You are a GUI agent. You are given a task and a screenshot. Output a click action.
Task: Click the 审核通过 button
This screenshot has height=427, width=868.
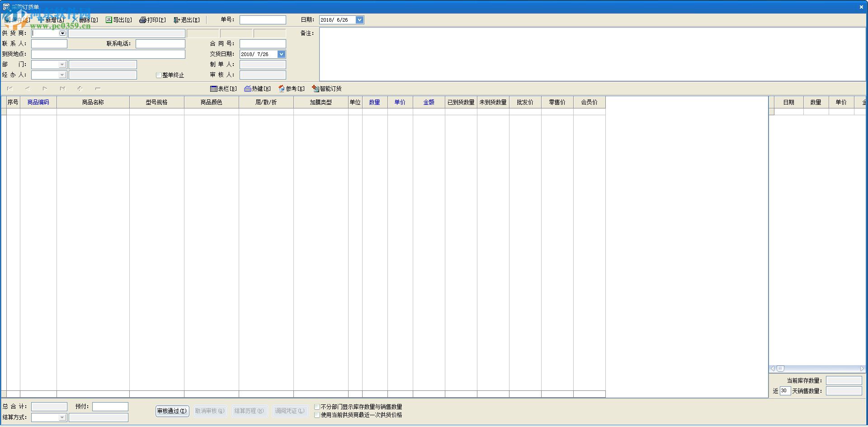point(172,411)
